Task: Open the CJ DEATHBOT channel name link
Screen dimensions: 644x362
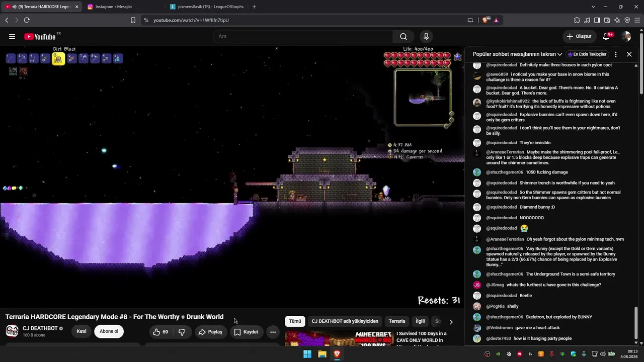Action: click(40, 328)
